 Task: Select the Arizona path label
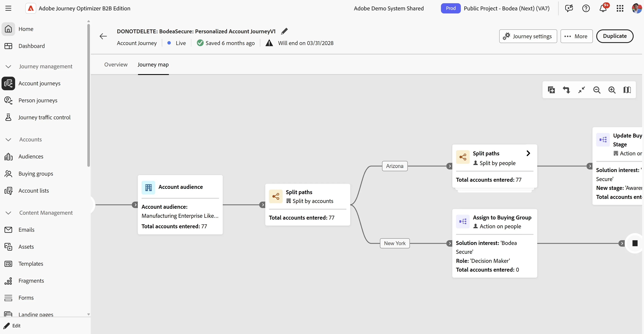[395, 166]
